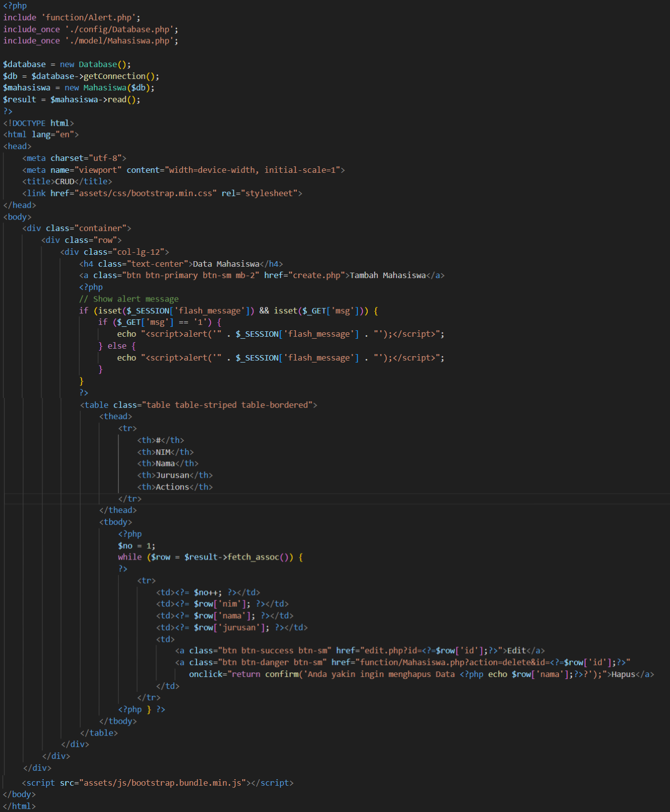The height and width of the screenshot is (812, 670).
Task: Click the opening <tbody> tag
Action: [x=116, y=522]
